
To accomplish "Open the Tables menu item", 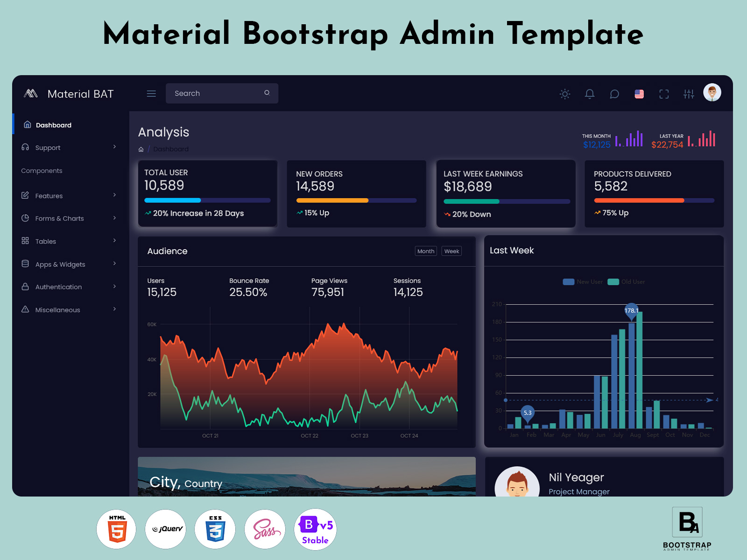I will pyautogui.click(x=70, y=241).
